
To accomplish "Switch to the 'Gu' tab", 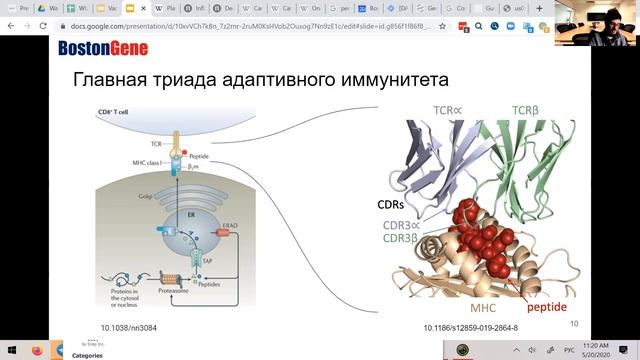I will click(485, 8).
